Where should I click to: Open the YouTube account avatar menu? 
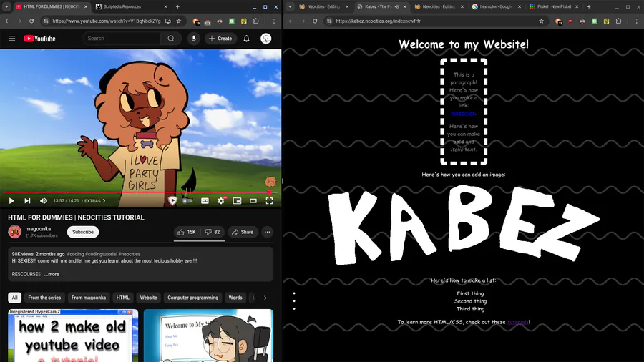click(x=265, y=39)
